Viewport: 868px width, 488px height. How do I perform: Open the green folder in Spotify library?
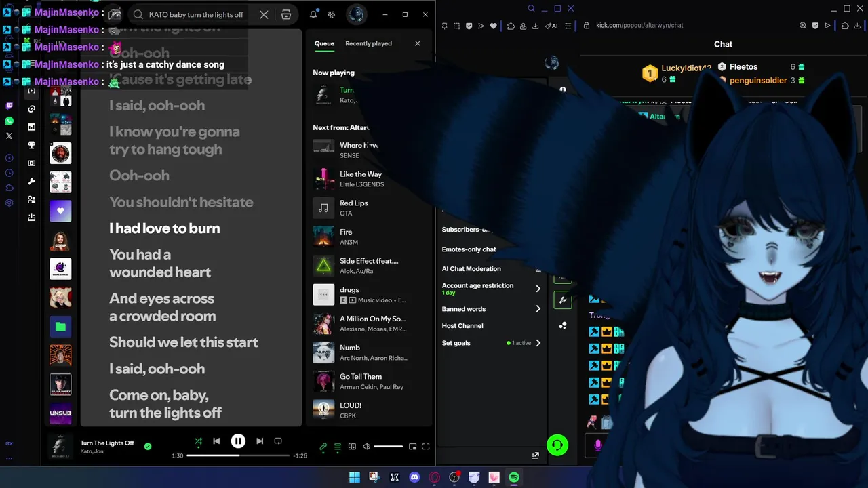point(60,327)
